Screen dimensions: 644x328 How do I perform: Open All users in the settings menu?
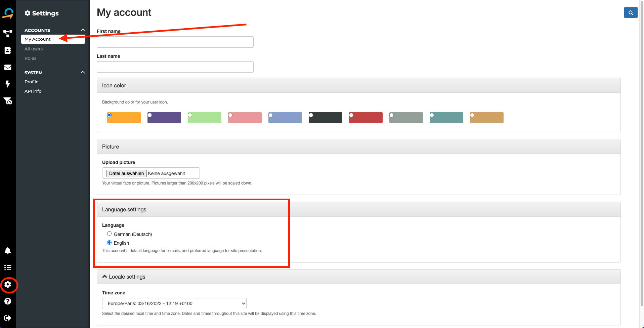pos(34,49)
